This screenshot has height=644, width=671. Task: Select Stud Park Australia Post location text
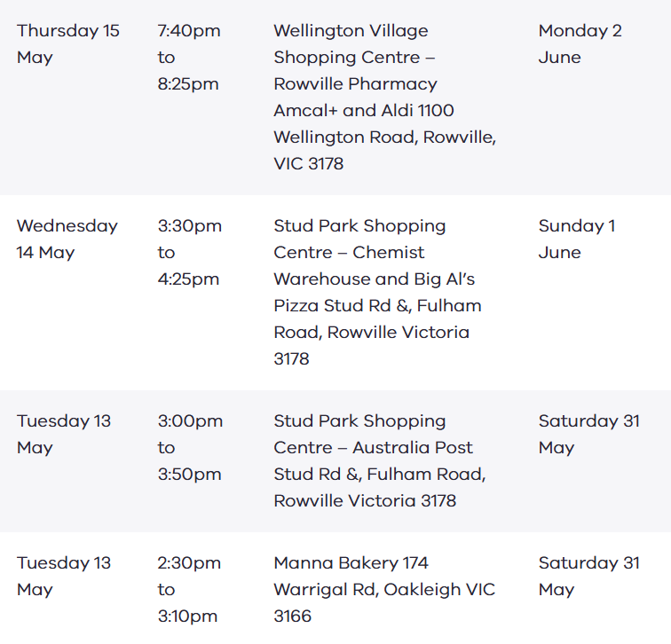coord(380,460)
